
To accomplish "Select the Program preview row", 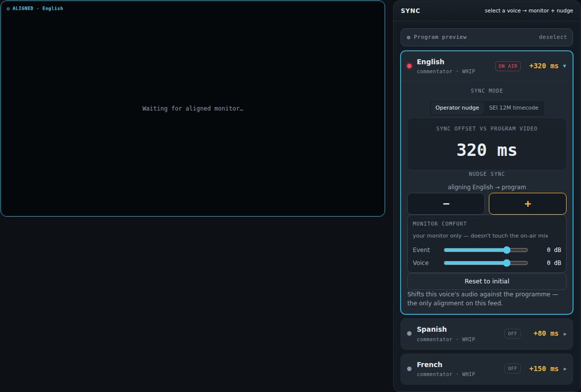I will (487, 37).
